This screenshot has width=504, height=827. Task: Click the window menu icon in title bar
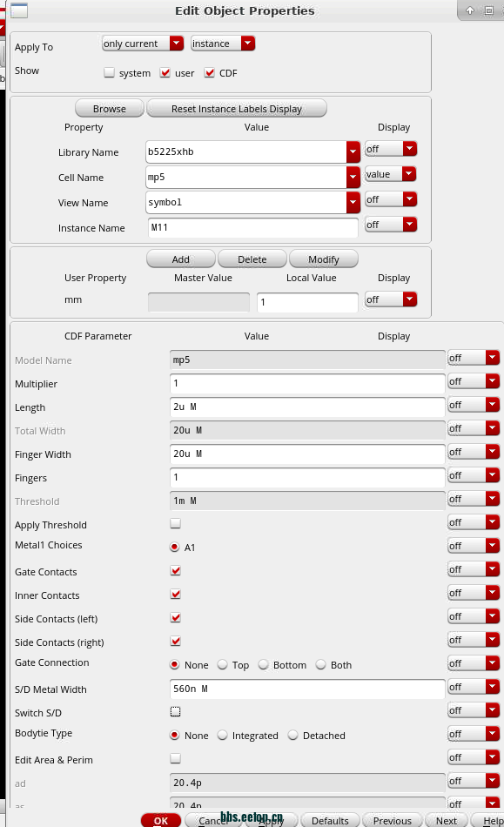[x=19, y=10]
